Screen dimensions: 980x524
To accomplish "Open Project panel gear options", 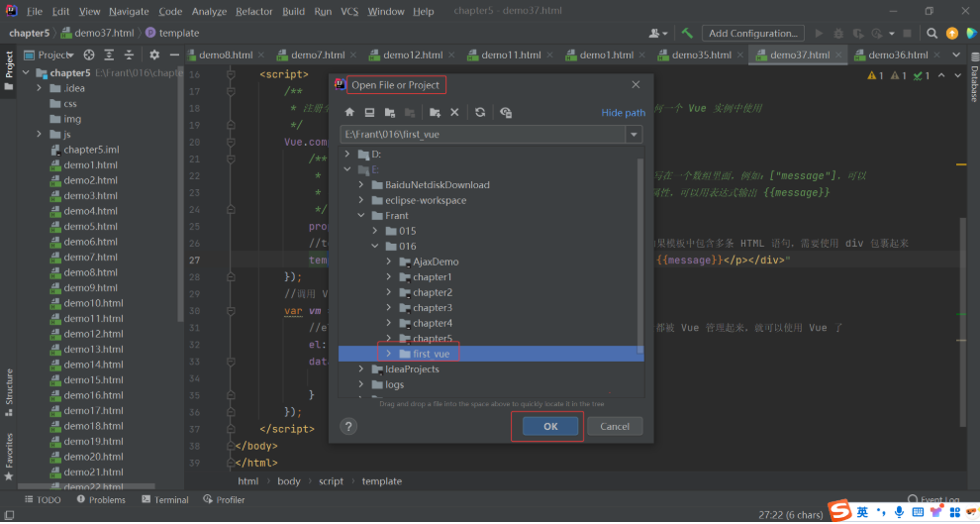I will (154, 55).
